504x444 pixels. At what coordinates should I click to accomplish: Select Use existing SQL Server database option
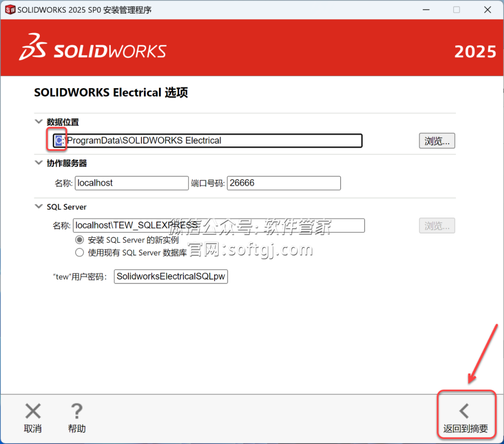[79, 252]
